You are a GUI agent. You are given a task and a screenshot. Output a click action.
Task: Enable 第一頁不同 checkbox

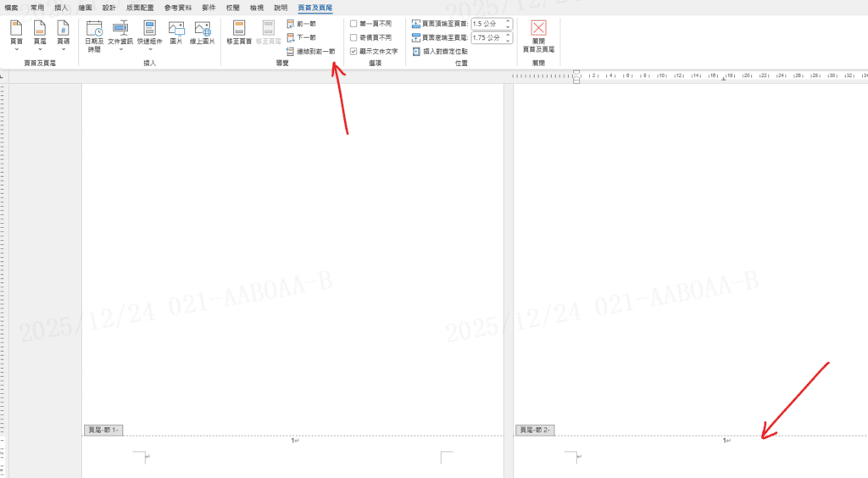(354, 24)
